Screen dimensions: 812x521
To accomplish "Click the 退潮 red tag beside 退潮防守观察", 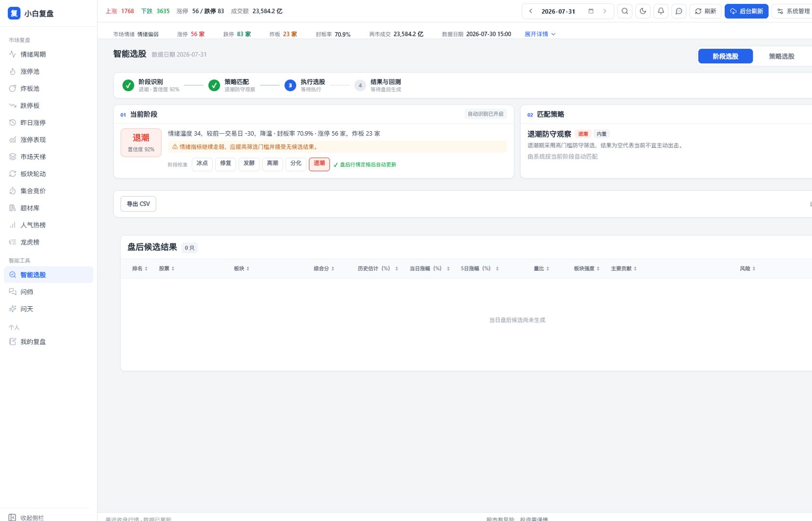I will [x=583, y=134].
